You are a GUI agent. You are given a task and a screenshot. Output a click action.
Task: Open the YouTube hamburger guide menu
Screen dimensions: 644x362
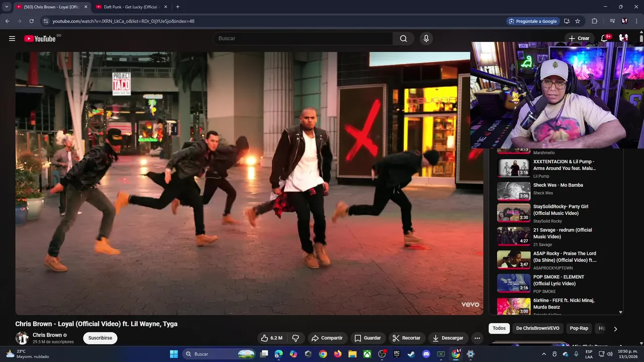click(12, 39)
